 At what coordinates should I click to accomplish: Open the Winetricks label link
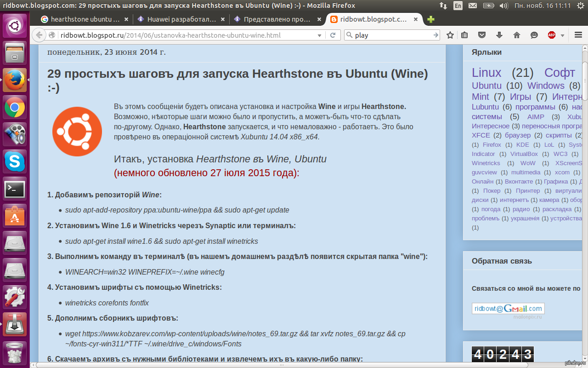pos(486,163)
